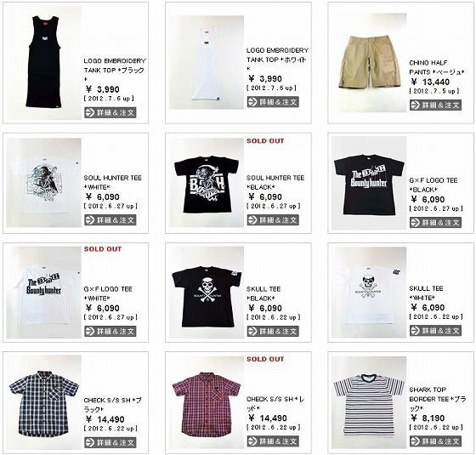
Task: Open details and order for red Check S/S SH
Action: pos(273,441)
